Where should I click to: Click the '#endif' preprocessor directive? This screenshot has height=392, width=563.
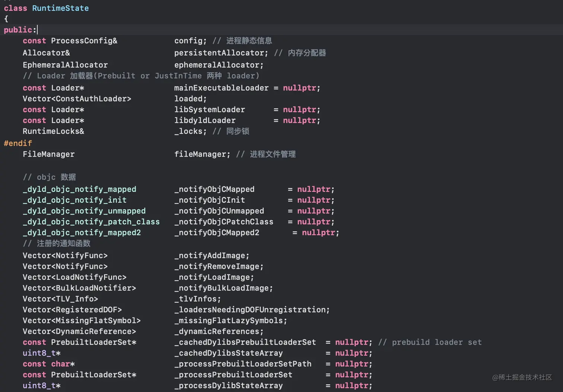[18, 143]
